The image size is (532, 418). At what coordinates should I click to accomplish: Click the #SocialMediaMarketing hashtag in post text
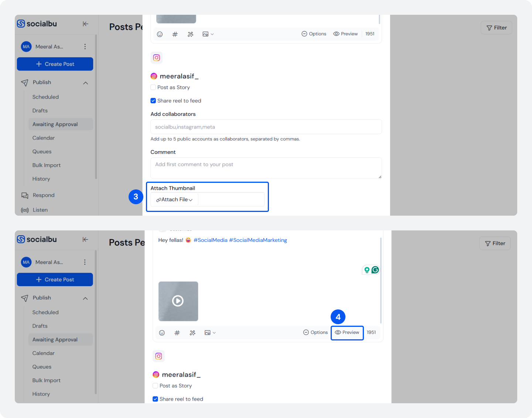[x=258, y=240]
